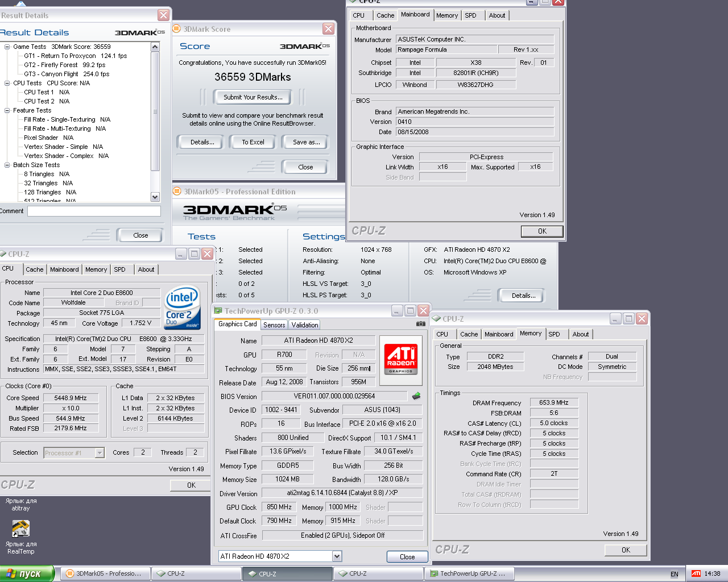The width and height of the screenshot is (728, 582).
Task: Click the BIOS save icon in GPU-Z
Action: pos(416,396)
